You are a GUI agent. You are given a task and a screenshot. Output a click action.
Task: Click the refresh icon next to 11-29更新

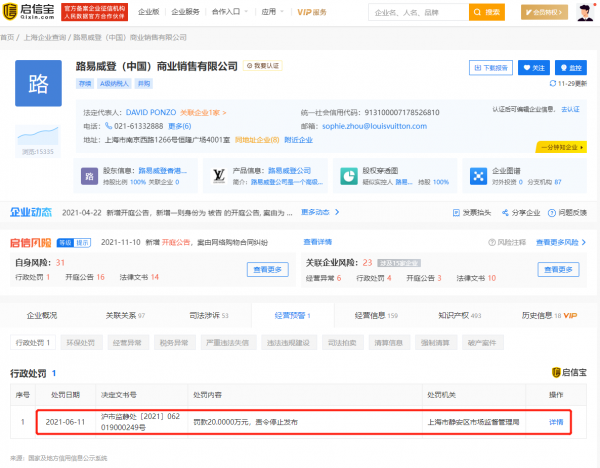pos(552,83)
